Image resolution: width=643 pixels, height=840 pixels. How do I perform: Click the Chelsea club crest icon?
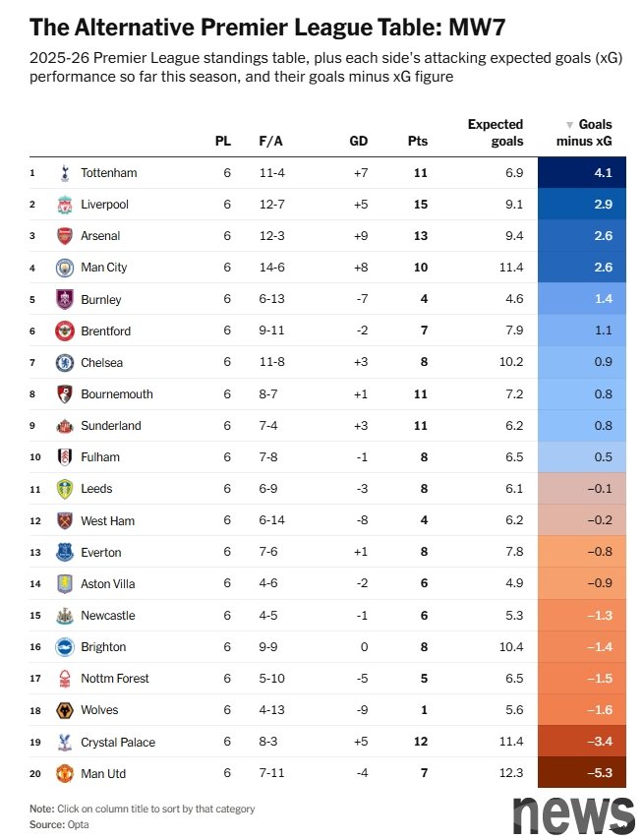click(65, 363)
